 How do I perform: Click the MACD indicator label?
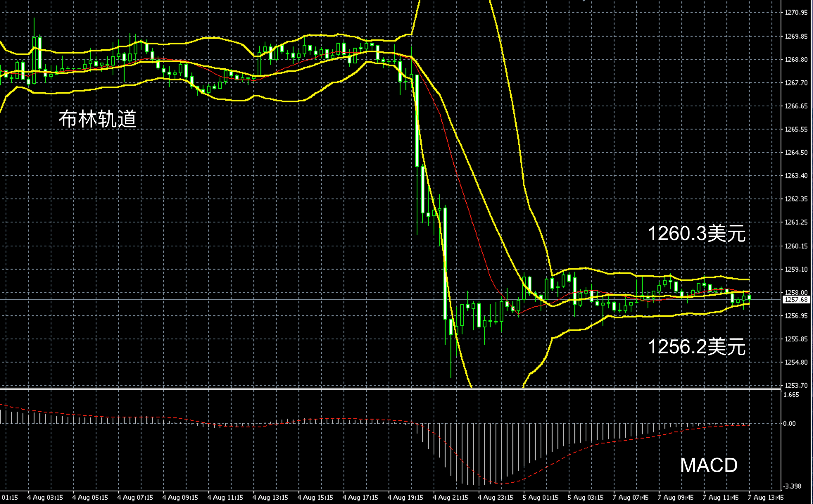pyautogui.click(x=708, y=465)
